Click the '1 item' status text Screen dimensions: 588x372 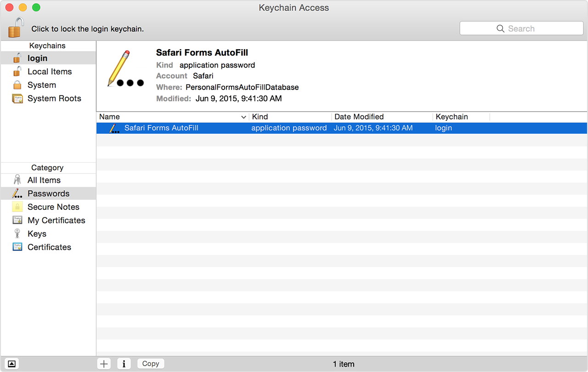click(x=344, y=364)
